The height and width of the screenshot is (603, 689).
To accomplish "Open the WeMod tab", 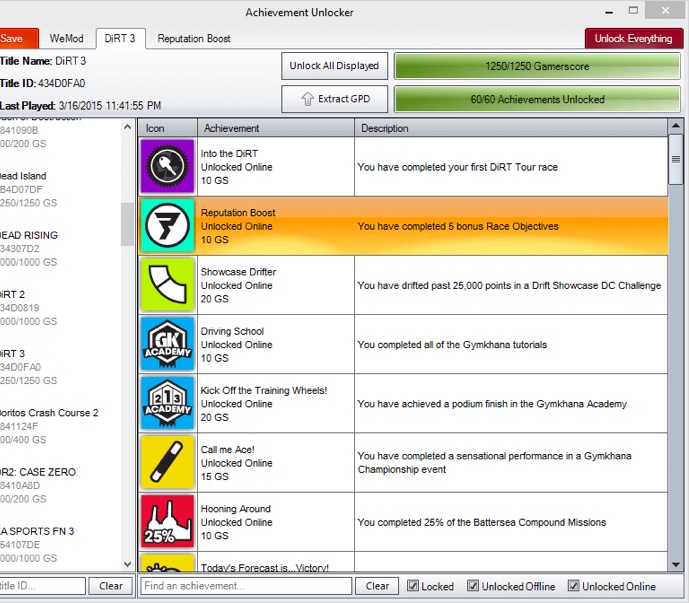I will click(67, 39).
